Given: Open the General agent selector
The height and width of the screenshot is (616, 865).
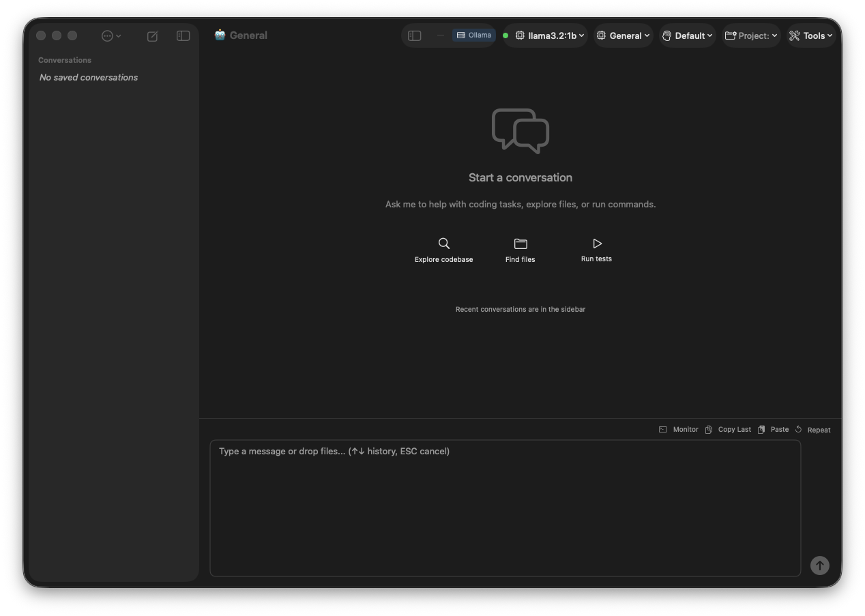Looking at the screenshot, I should pos(623,35).
